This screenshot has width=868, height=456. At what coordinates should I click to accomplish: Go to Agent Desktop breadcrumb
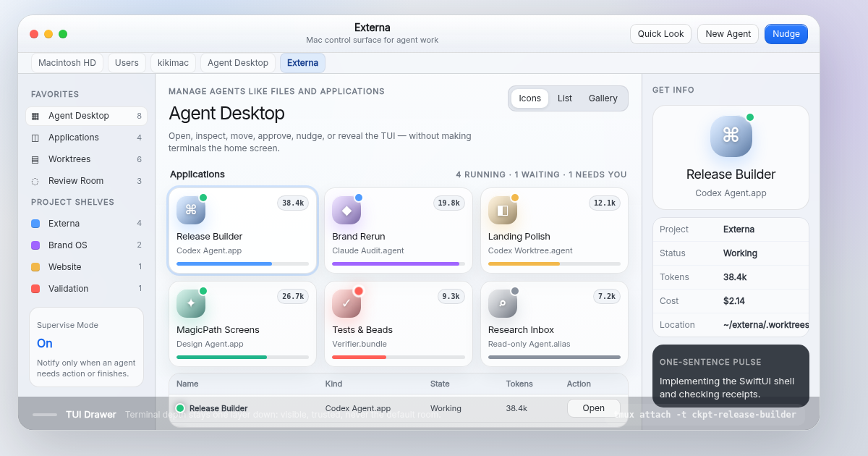click(238, 63)
